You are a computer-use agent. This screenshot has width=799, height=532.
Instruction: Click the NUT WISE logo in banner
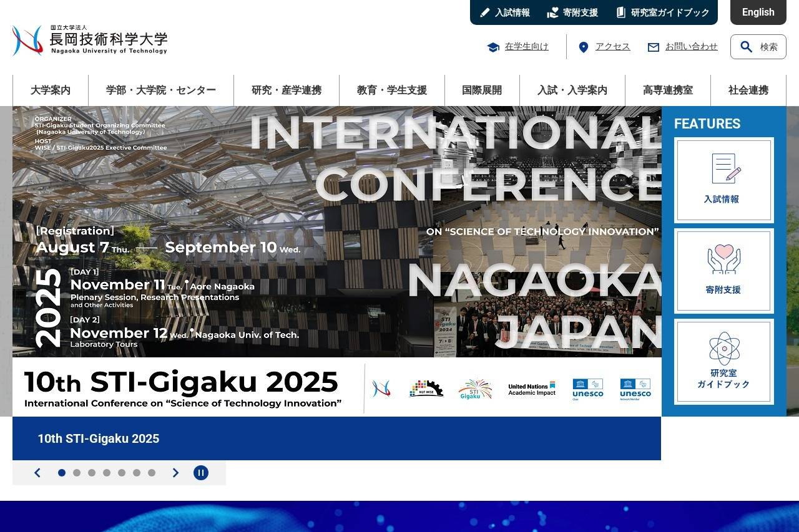pos(426,389)
